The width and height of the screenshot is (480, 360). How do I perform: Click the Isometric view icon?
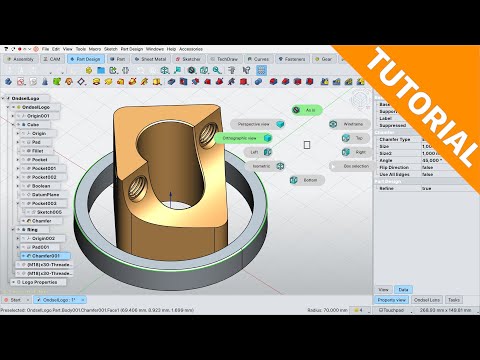point(280,166)
